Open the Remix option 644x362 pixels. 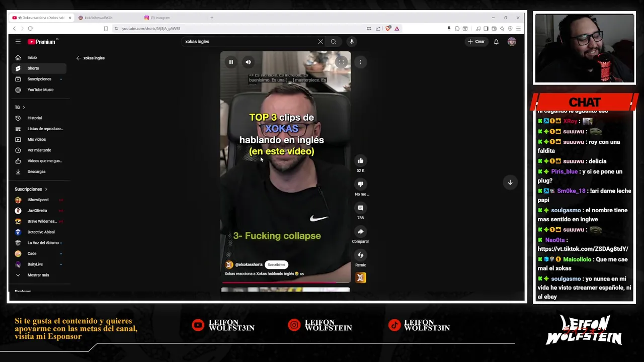(360, 255)
